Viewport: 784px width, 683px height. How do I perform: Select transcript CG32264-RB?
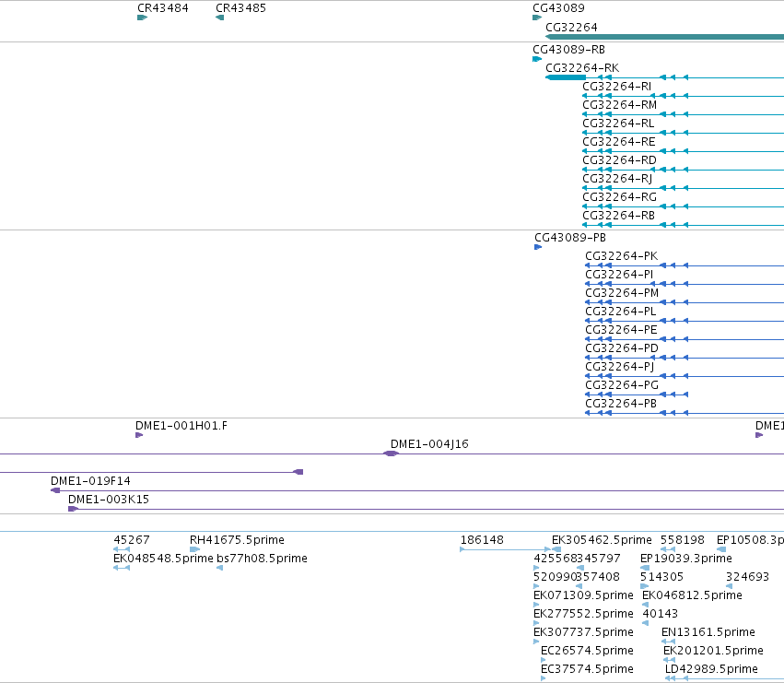tap(618, 215)
